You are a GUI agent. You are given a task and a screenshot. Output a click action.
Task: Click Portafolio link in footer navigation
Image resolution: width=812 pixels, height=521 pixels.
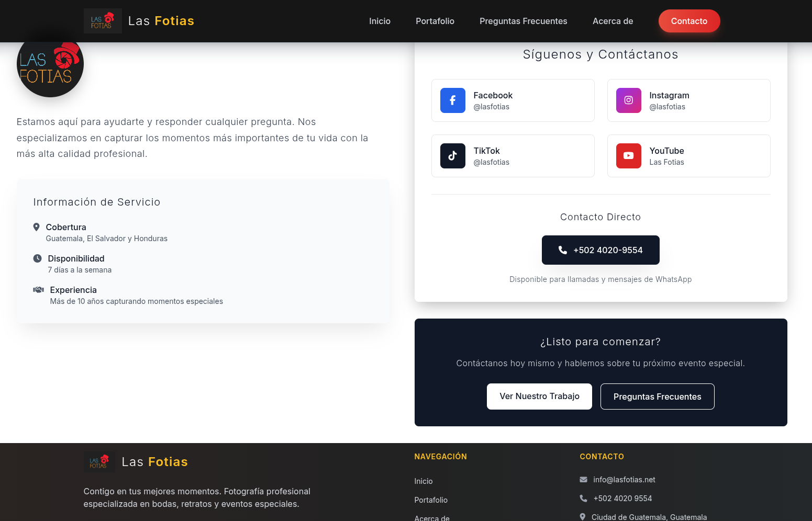point(431,500)
